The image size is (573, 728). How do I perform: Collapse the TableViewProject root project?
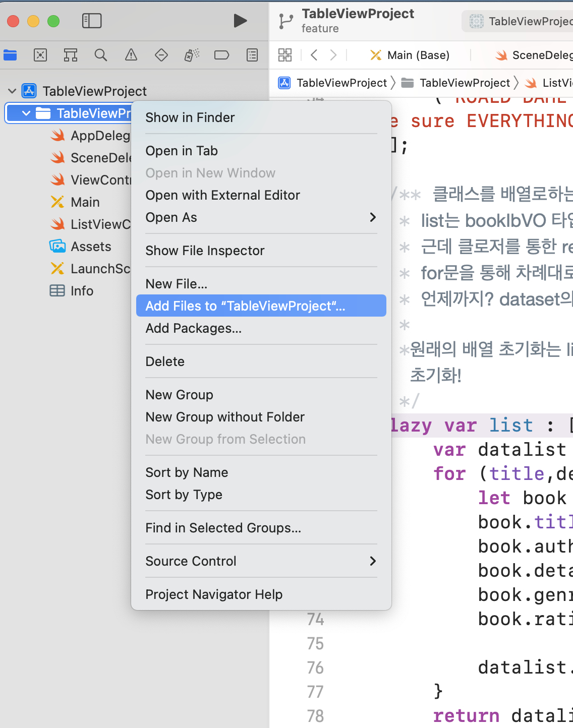tap(12, 91)
